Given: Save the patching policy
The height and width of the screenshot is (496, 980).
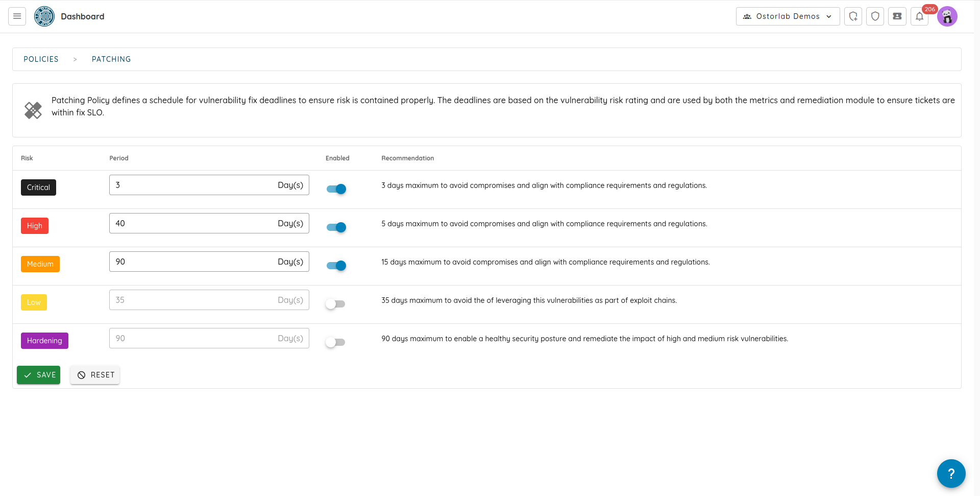Looking at the screenshot, I should point(39,375).
